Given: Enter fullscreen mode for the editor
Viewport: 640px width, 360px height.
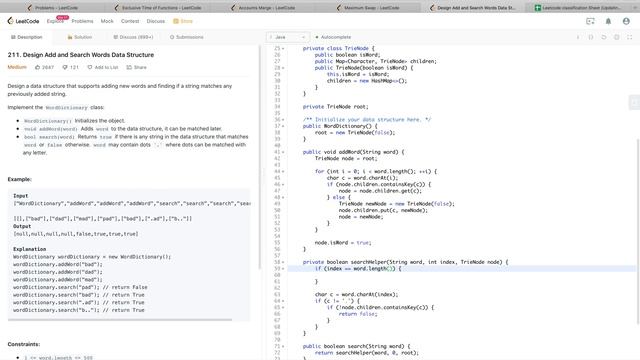Looking at the screenshot, I should (x=630, y=37).
